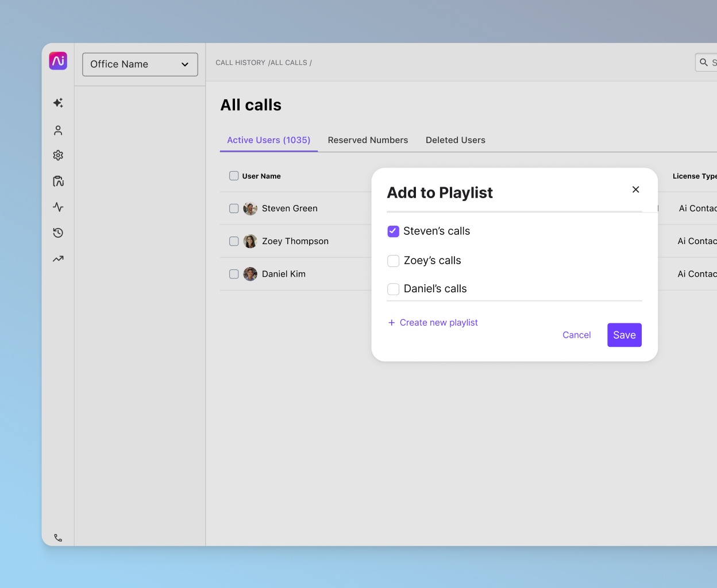Toggle the select-all User Name checkbox
Screen dimensions: 717x588
click(x=234, y=176)
